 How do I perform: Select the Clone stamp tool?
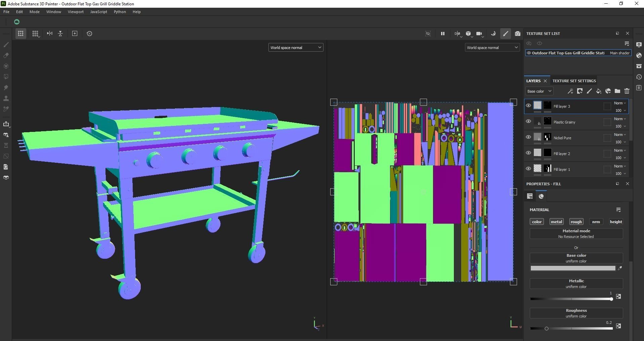6,98
